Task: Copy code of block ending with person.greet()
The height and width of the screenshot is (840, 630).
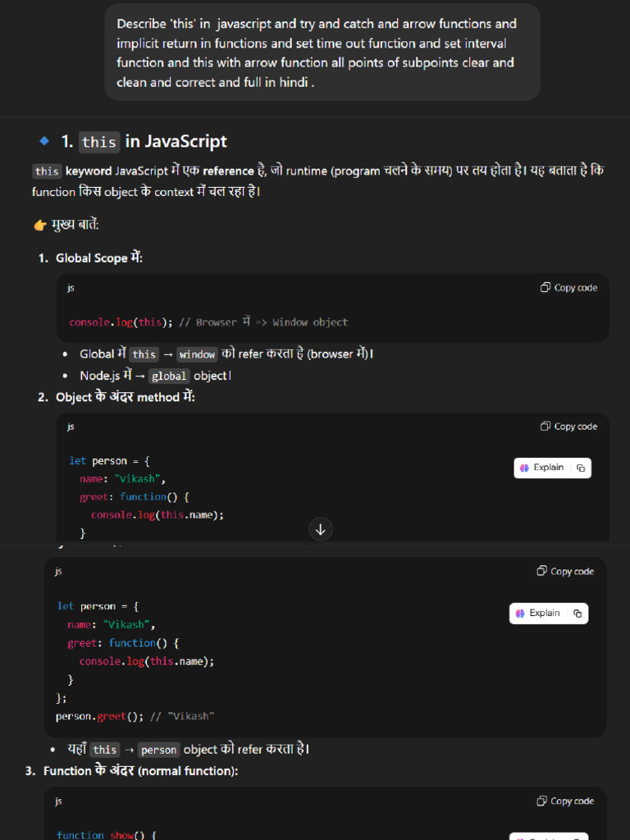Action: (x=565, y=571)
